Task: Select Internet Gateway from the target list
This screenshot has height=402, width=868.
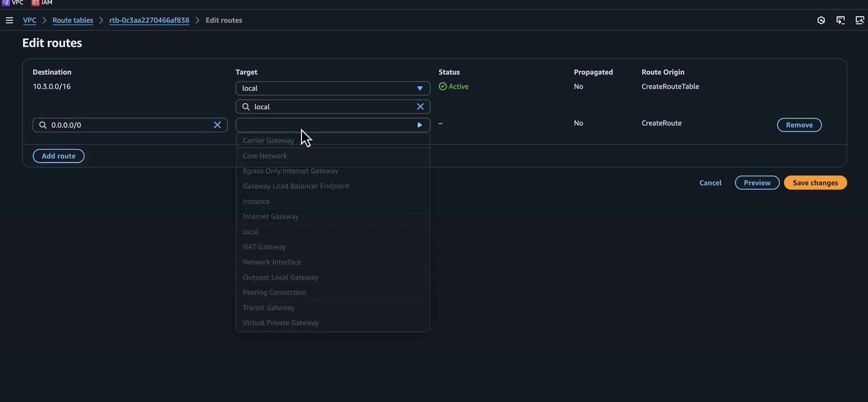Action: (270, 217)
